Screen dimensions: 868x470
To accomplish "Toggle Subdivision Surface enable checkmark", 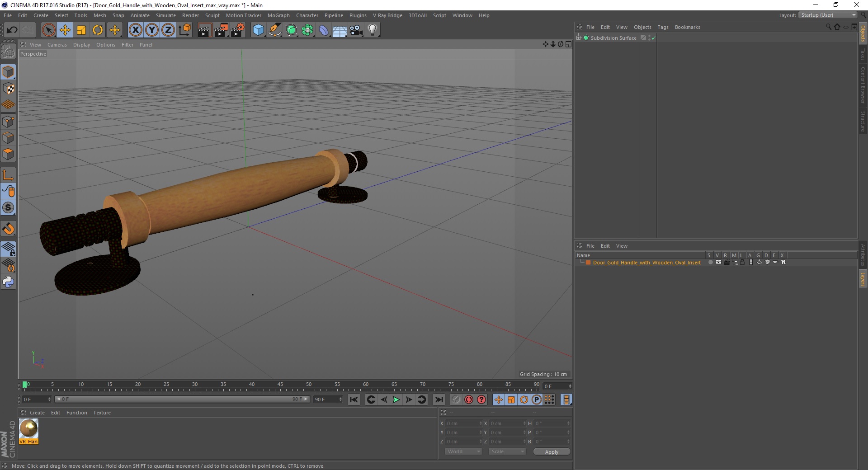I will [653, 38].
